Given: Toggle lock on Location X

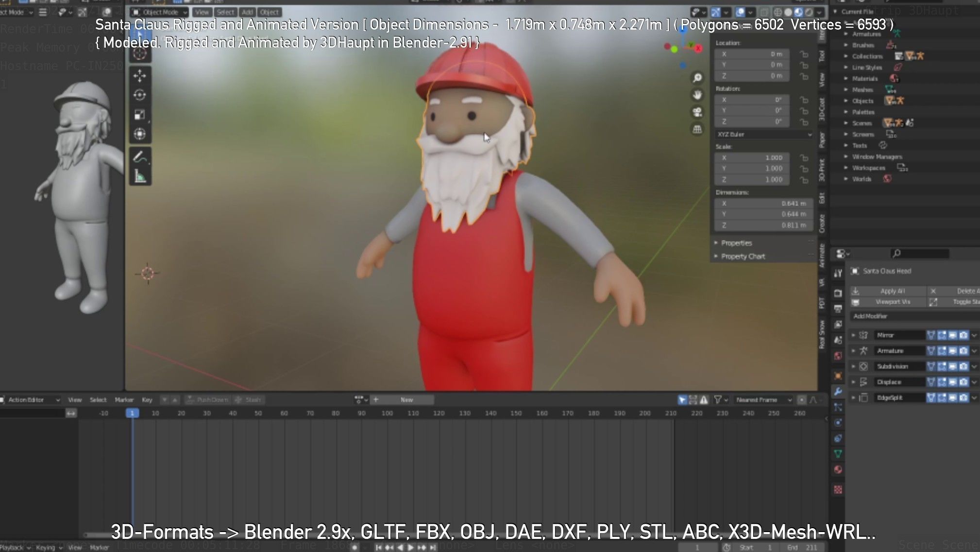Looking at the screenshot, I should pyautogui.click(x=804, y=54).
